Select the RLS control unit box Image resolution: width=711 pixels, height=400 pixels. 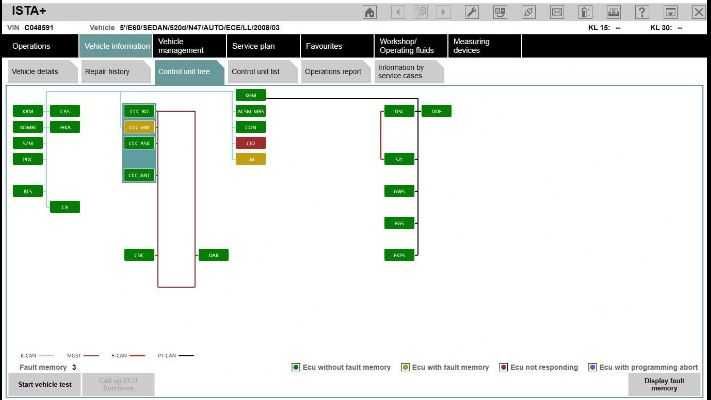(28, 191)
